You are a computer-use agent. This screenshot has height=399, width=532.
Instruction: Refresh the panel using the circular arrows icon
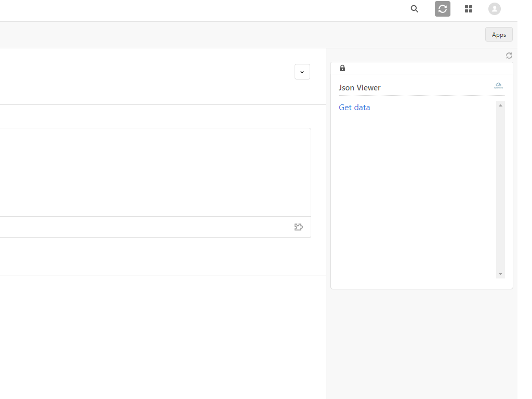[x=509, y=56]
